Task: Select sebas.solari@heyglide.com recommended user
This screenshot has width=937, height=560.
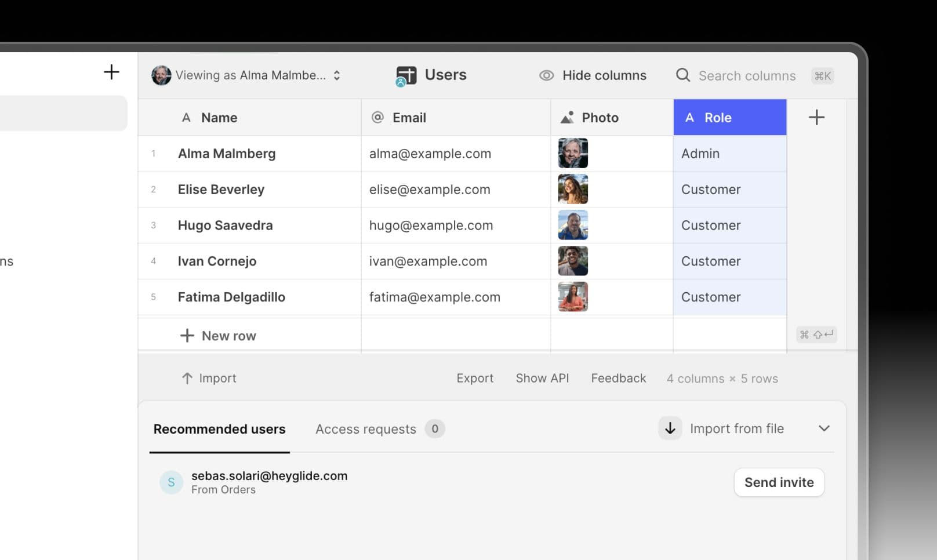Action: click(x=270, y=476)
